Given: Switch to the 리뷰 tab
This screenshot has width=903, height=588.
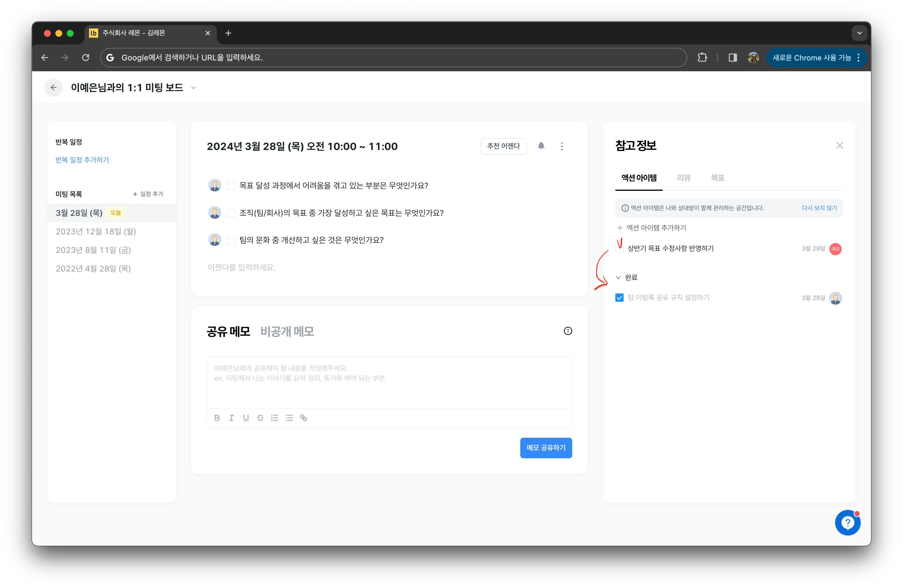Looking at the screenshot, I should coord(684,178).
